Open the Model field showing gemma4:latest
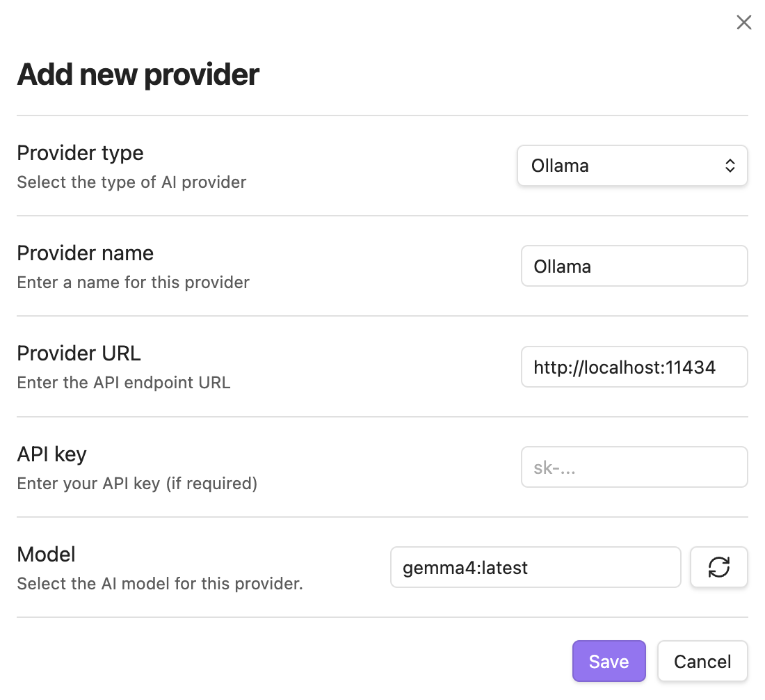Viewport: 765px width, 700px height. [x=535, y=567]
